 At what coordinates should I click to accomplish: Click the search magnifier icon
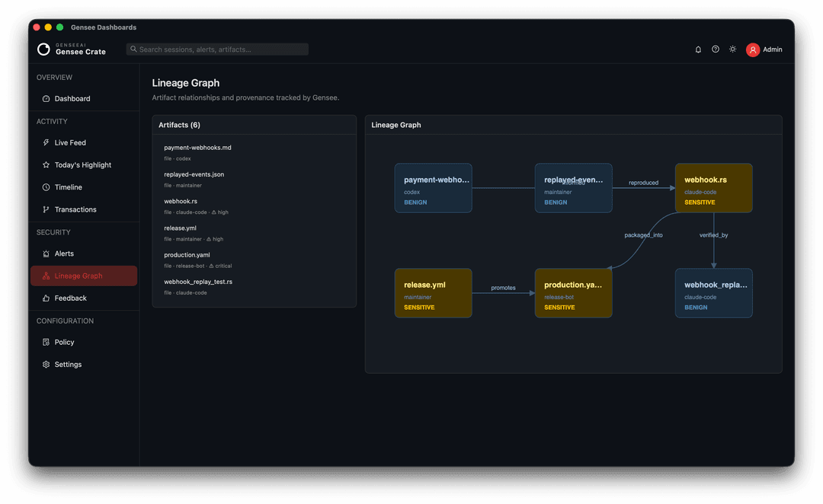[133, 49]
